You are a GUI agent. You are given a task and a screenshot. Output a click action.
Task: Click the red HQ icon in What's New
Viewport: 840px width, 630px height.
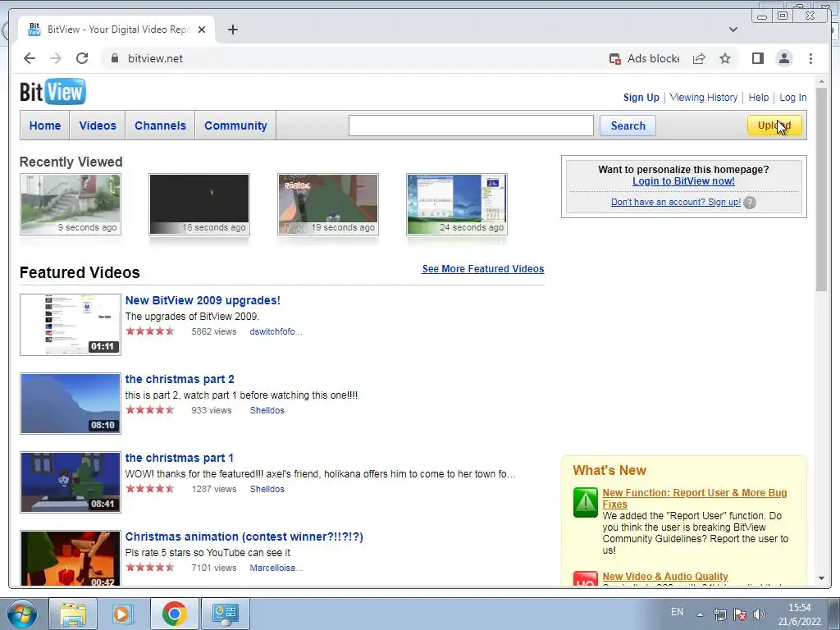tap(586, 578)
